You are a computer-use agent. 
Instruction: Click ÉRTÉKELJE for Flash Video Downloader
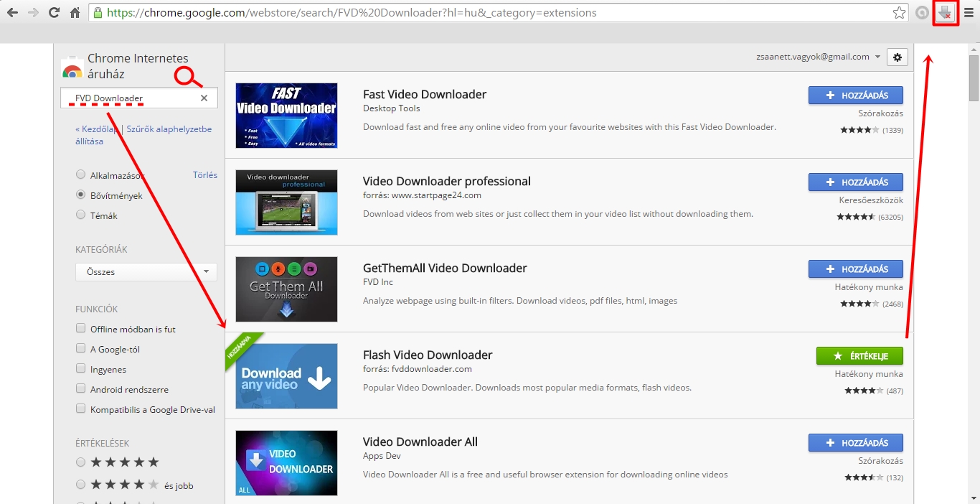pyautogui.click(x=859, y=356)
